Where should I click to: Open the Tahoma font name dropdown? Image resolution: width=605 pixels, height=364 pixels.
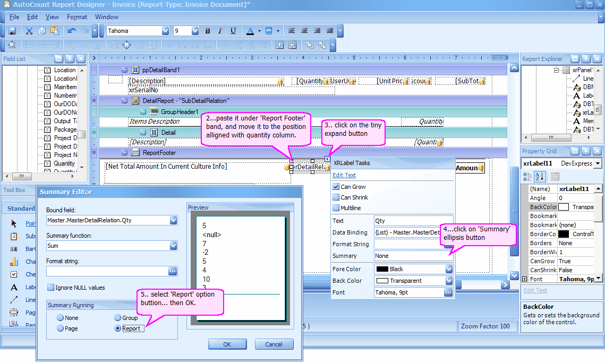[x=166, y=31]
